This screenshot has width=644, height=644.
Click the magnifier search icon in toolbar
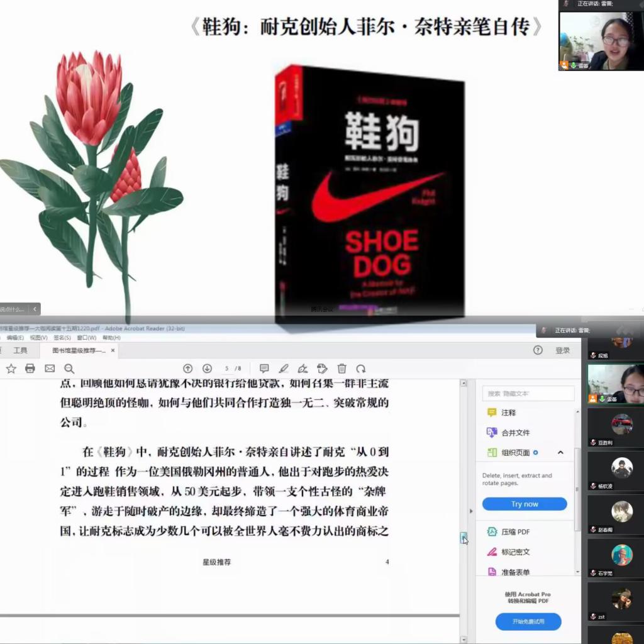(x=69, y=369)
